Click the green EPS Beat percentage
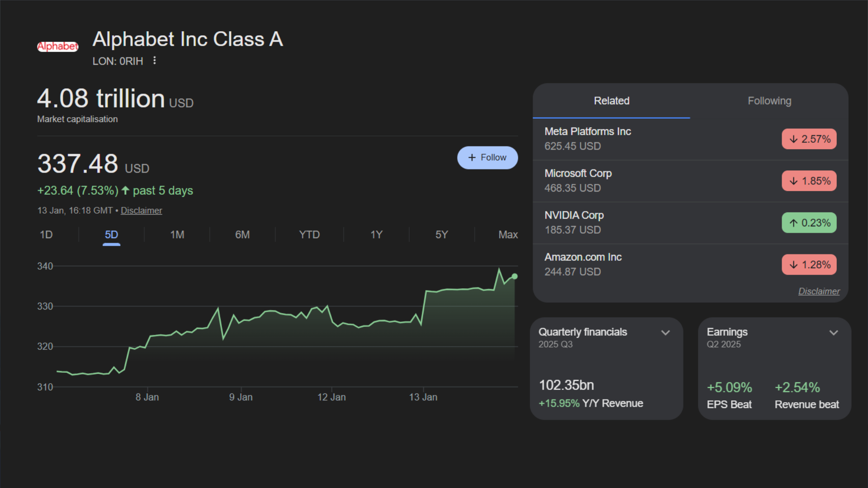The height and width of the screenshot is (488, 868). [x=729, y=387]
